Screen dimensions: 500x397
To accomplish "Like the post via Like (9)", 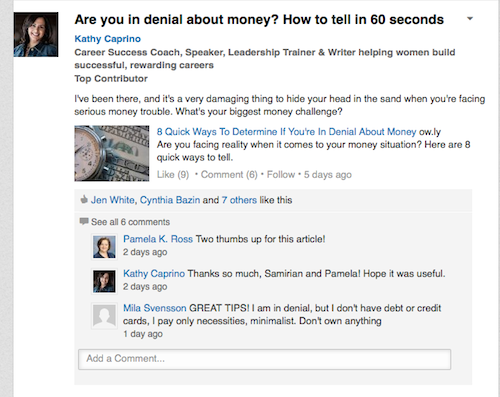I will (x=173, y=175).
